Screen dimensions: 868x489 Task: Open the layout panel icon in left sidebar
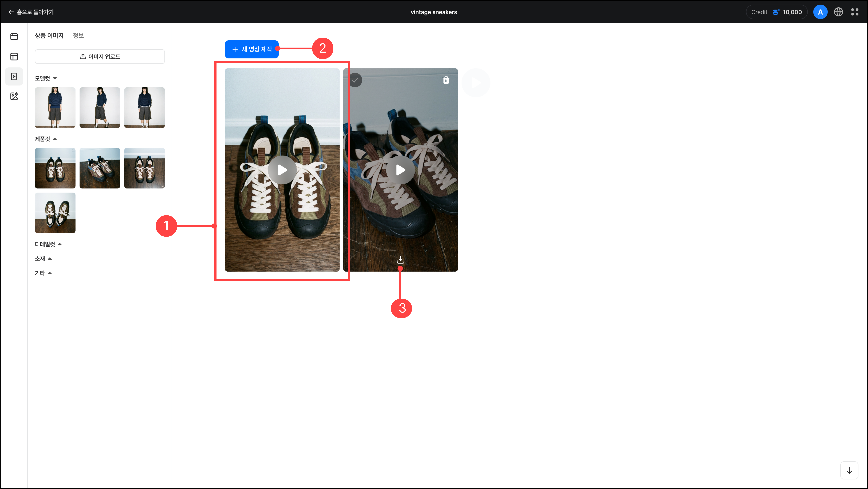[14, 57]
